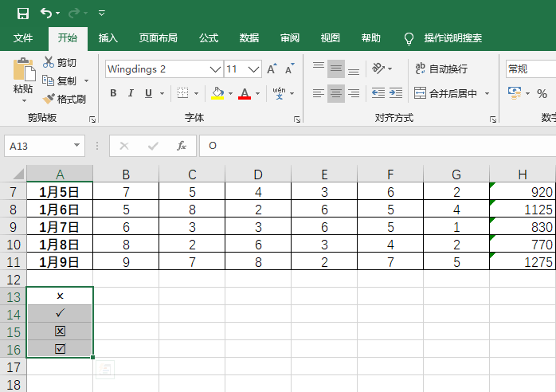
Task: Switch to the 帮助 tab
Action: (x=371, y=38)
